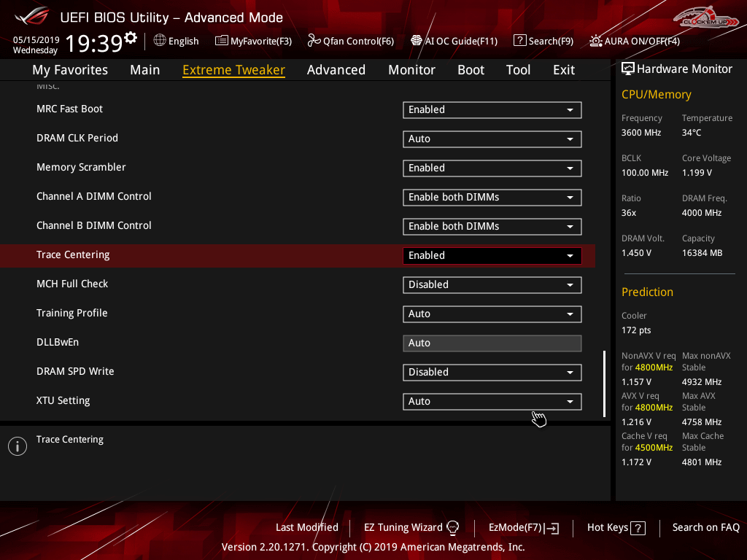Expand Memory Scrambler setting dropdown

[492, 168]
